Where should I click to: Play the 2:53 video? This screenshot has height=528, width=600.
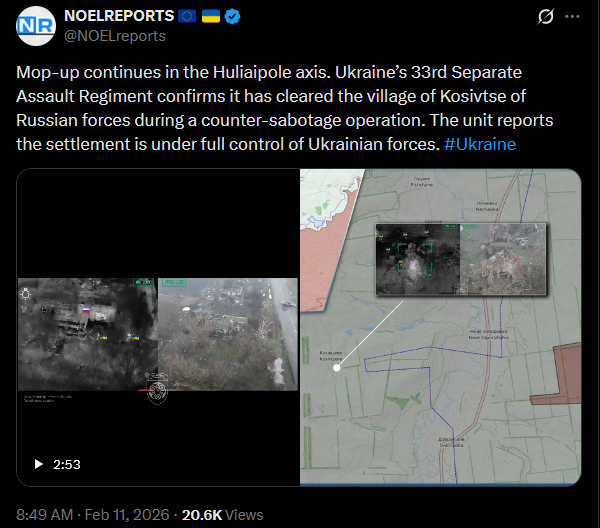(39, 464)
